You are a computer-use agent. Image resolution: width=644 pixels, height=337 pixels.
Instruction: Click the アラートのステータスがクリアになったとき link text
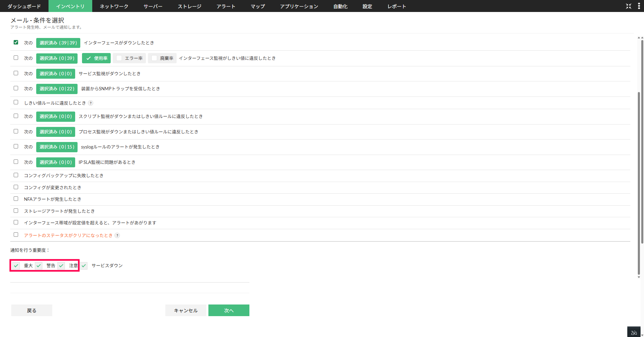68,235
